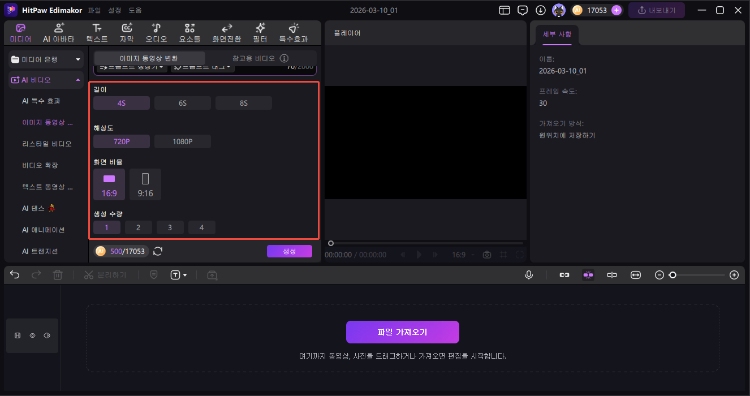Switch to 참고용 비디오 sub-tab
The width and height of the screenshot is (750, 396).
[x=254, y=58]
